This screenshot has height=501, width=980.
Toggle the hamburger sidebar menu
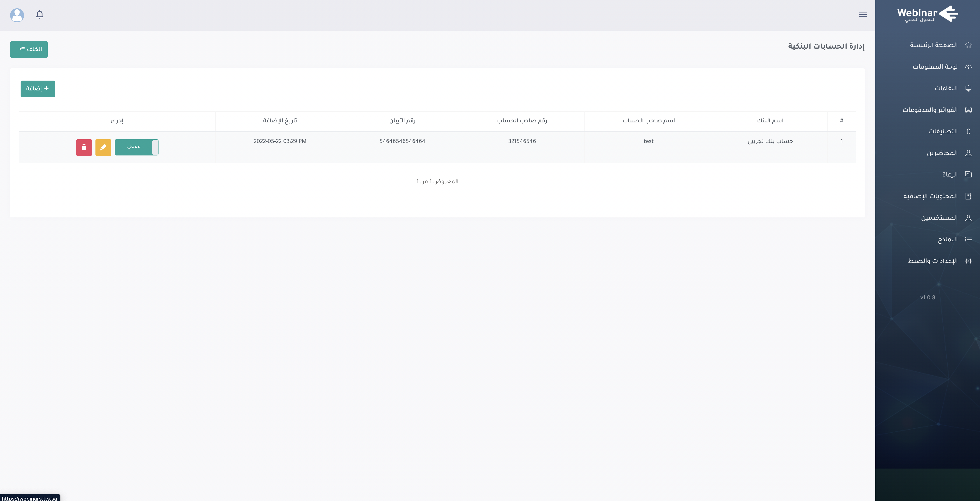(x=863, y=14)
